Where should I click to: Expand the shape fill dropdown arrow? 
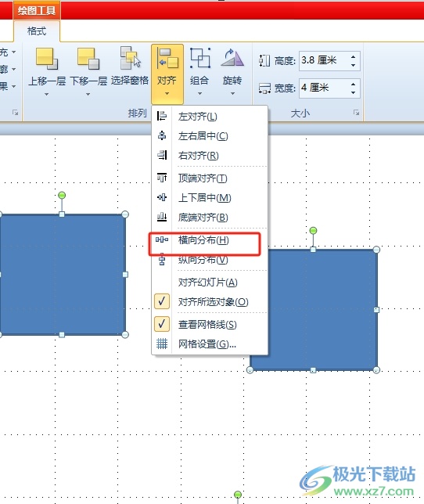point(14,52)
